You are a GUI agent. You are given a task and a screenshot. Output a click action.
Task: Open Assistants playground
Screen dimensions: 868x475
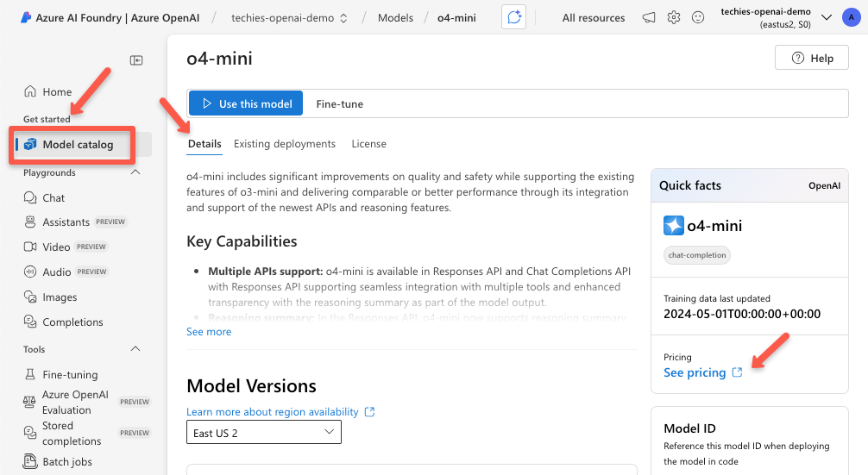[66, 222]
